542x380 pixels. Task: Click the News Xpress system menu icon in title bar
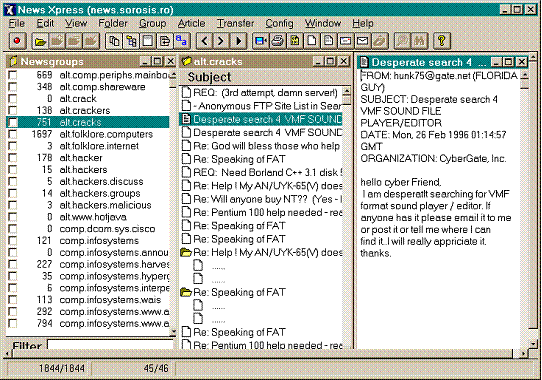point(10,9)
